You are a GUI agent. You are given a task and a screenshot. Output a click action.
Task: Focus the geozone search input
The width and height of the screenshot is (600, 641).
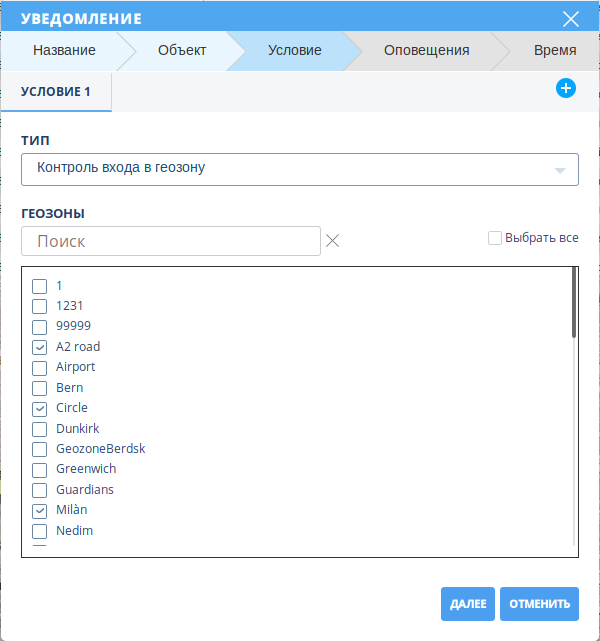coord(171,241)
